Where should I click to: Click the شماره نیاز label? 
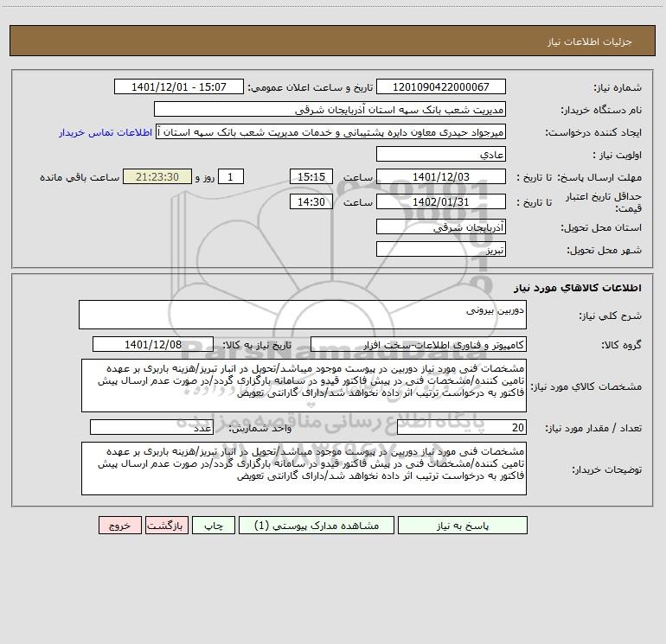tap(618, 87)
